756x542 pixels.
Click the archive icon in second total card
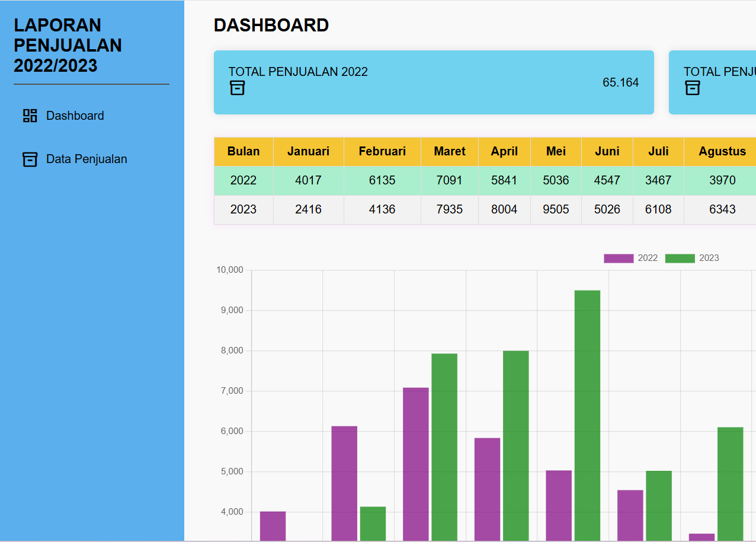point(692,88)
